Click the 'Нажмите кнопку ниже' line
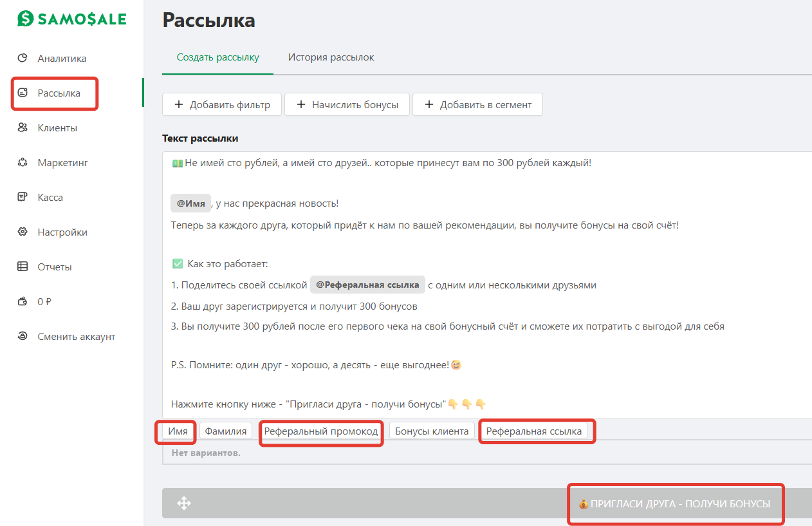This screenshot has width=812, height=526. point(328,404)
